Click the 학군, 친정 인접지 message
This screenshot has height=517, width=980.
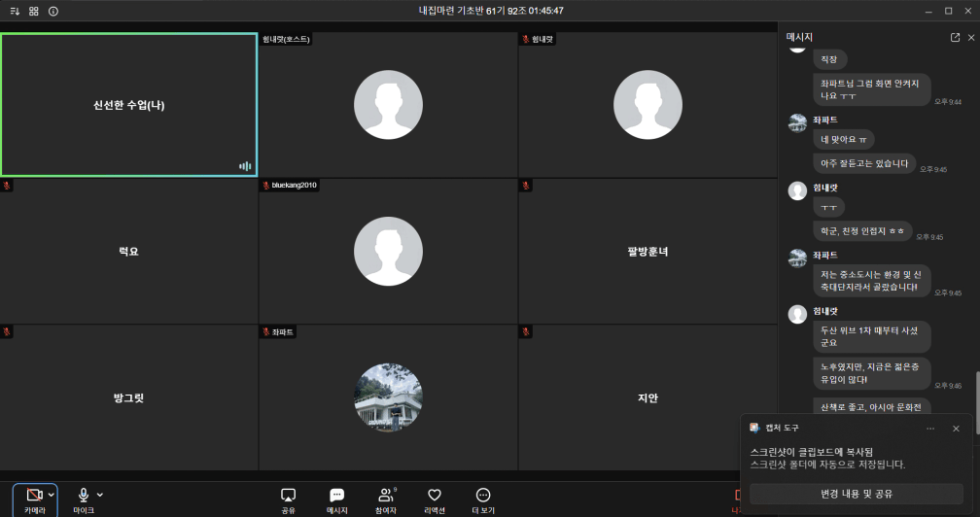(862, 231)
